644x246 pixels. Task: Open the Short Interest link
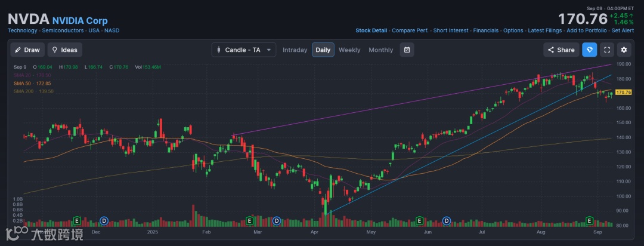pos(451,30)
